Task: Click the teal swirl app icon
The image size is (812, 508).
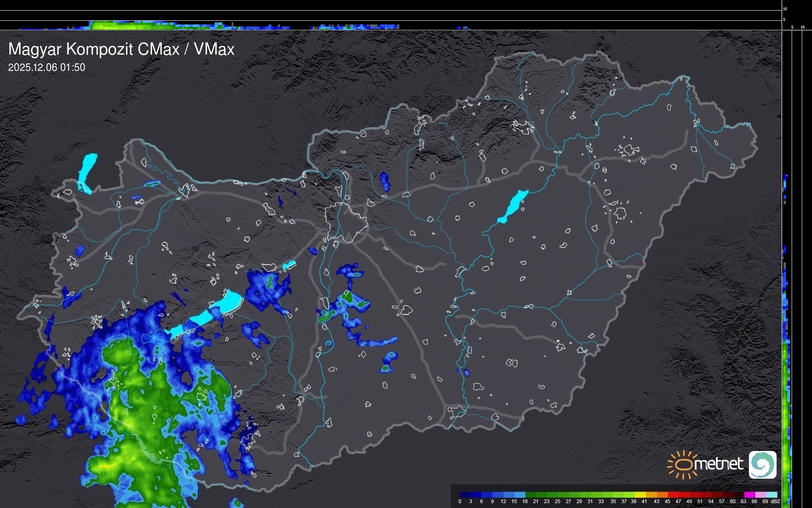Action: click(x=762, y=464)
